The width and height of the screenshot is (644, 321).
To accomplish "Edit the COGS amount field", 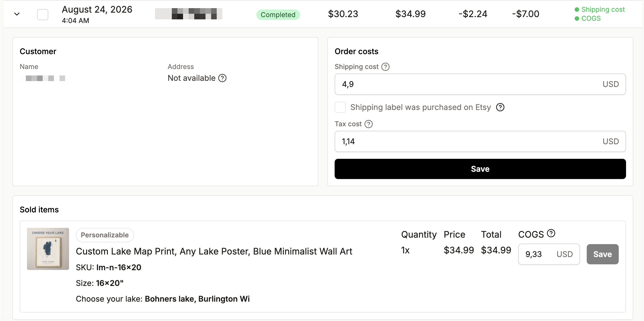I will 549,254.
